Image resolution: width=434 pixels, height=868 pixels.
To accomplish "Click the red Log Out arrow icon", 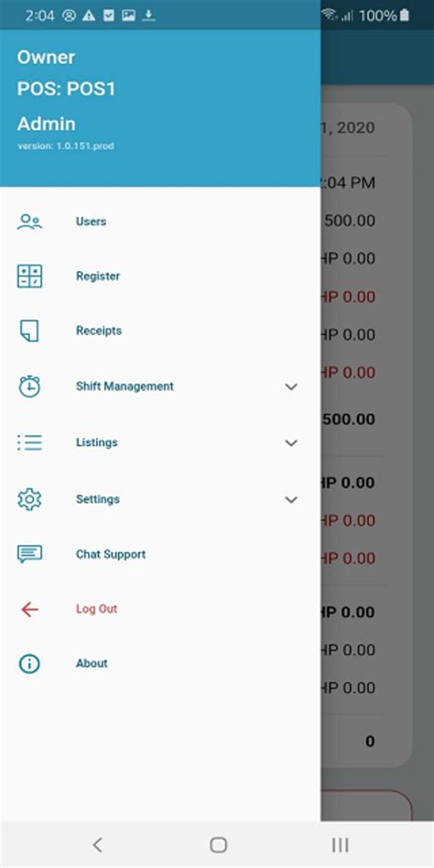I will 29,610.
